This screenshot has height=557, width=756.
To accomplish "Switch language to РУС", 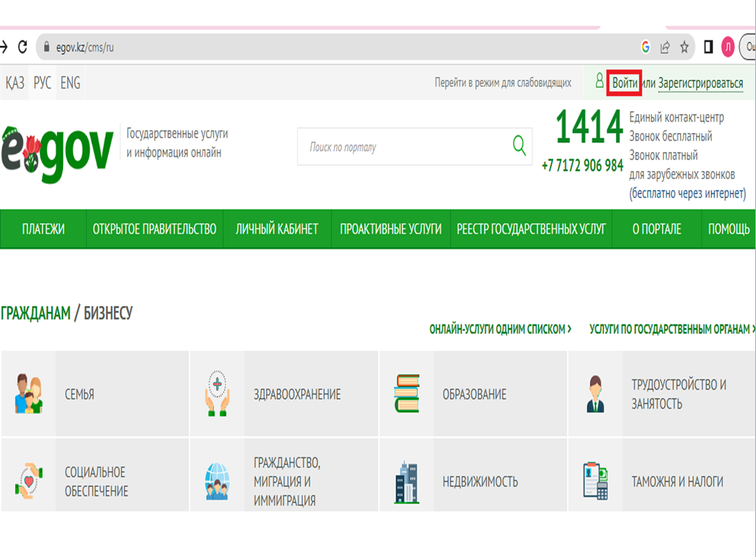I will pyautogui.click(x=42, y=83).
